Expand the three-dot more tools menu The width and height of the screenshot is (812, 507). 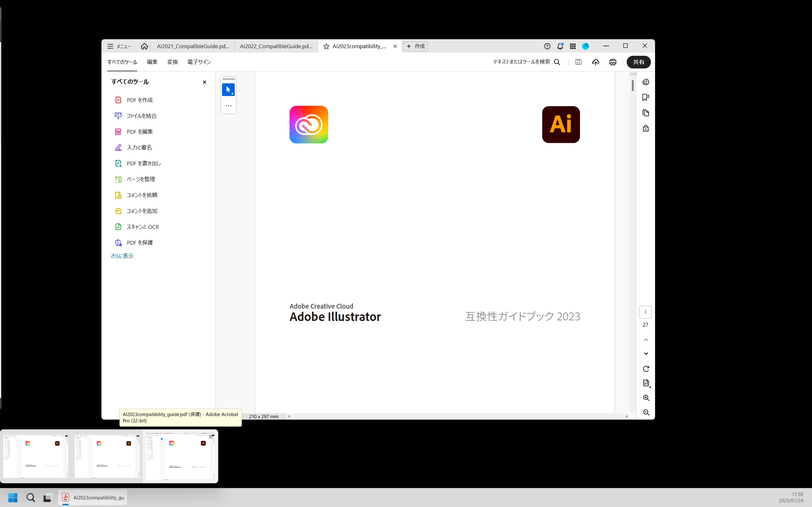(228, 106)
